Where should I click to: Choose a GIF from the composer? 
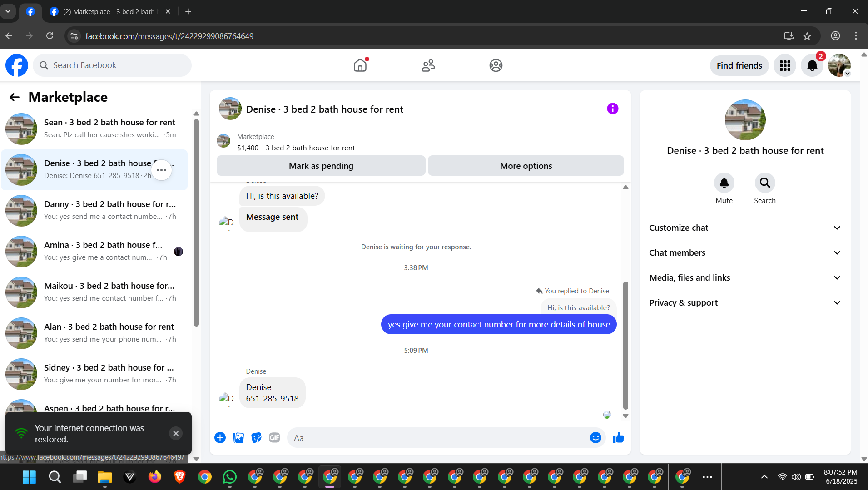click(x=274, y=438)
